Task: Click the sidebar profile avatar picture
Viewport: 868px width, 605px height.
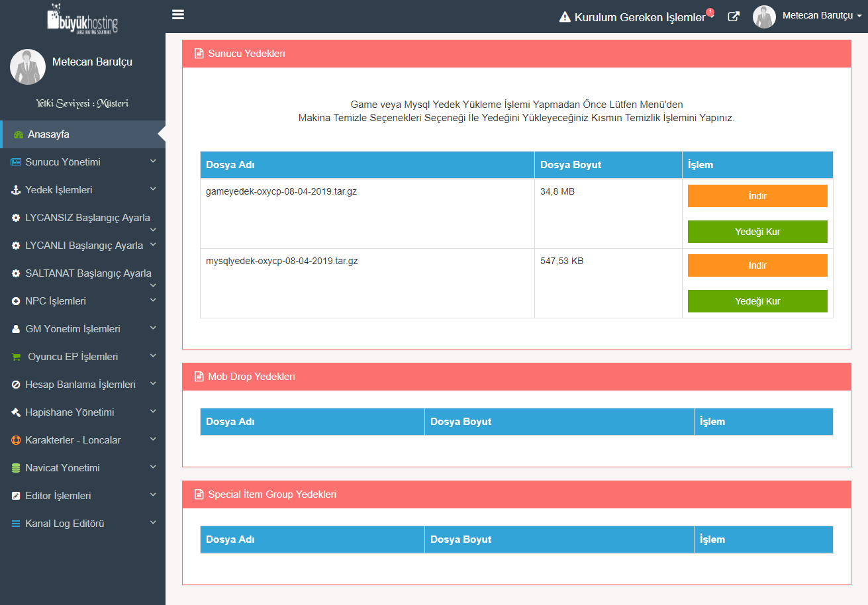Action: tap(28, 67)
